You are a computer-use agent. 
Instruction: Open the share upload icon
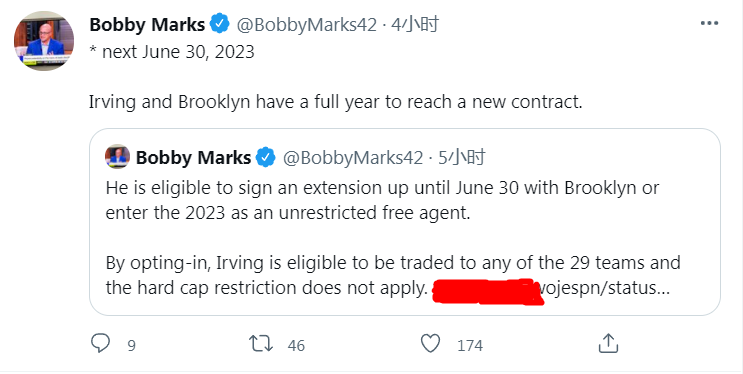[x=608, y=343]
